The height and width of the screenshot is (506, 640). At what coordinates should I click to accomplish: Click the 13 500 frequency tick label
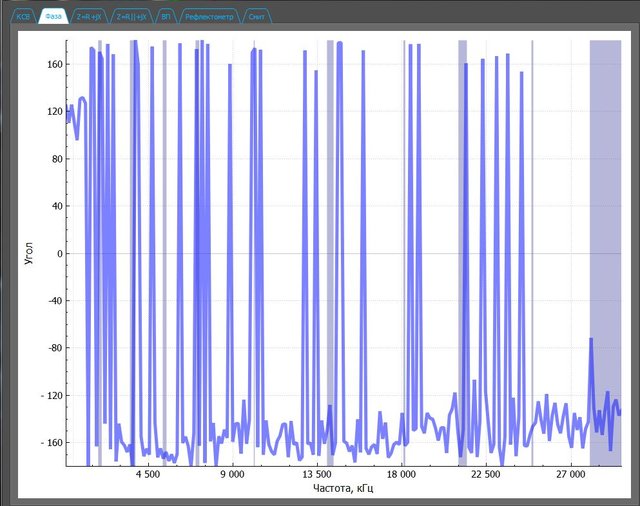[x=316, y=476]
